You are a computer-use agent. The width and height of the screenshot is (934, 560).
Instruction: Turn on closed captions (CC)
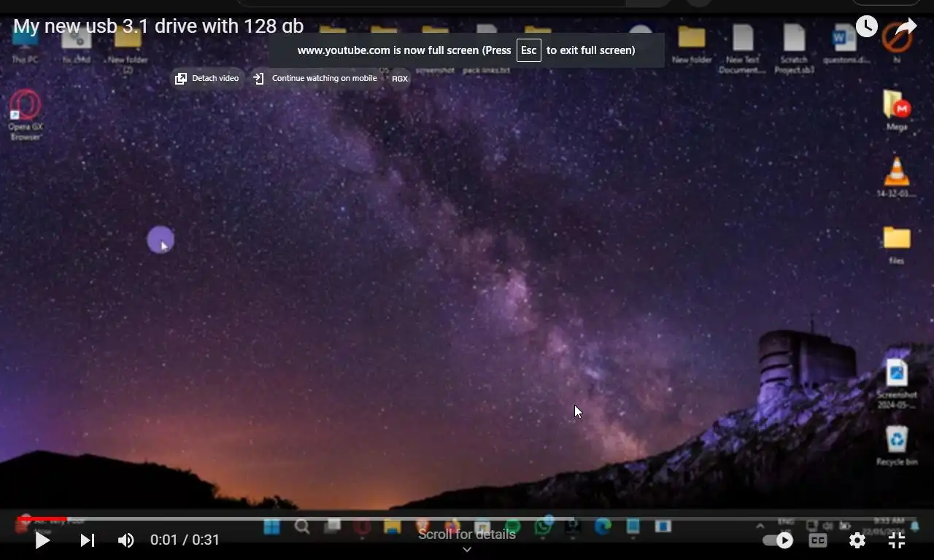tap(818, 540)
